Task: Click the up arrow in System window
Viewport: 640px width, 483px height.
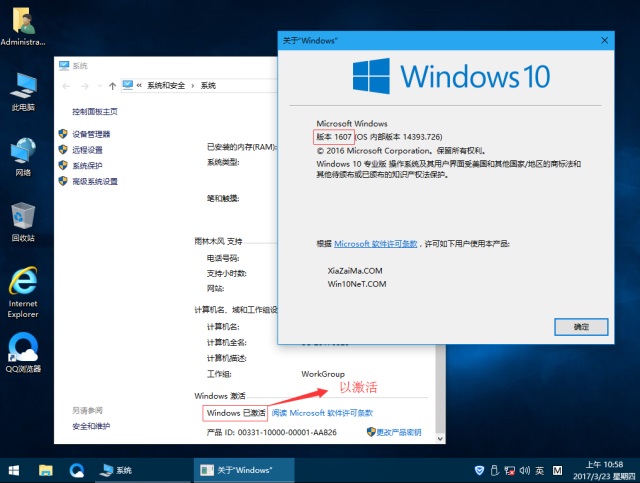Action: point(111,85)
